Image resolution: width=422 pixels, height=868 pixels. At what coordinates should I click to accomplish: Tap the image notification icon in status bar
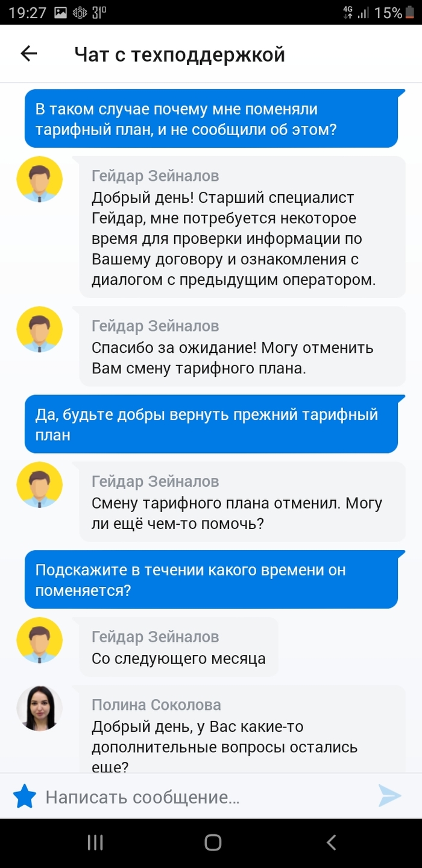(60, 13)
